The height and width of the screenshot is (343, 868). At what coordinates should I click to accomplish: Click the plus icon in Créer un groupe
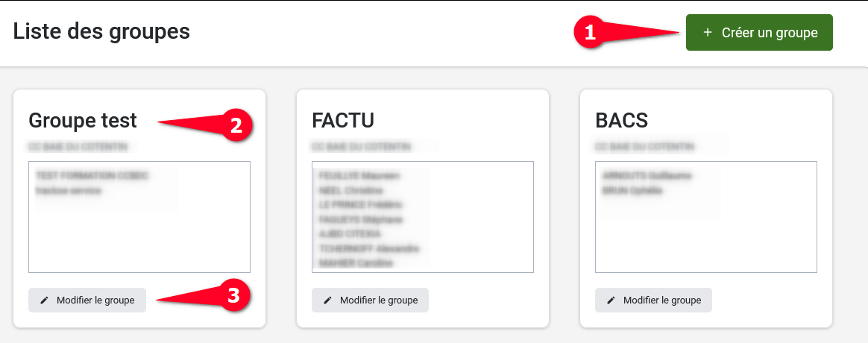coord(708,33)
